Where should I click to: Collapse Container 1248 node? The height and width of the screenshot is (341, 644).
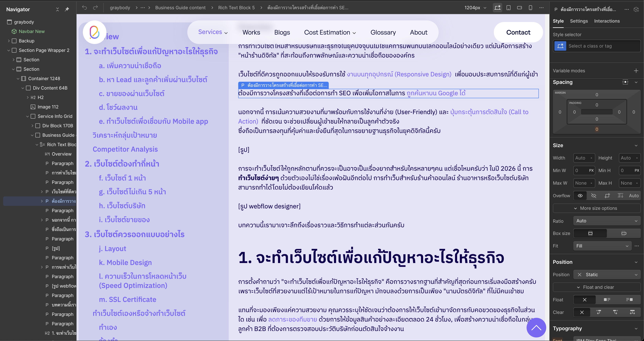click(18, 79)
